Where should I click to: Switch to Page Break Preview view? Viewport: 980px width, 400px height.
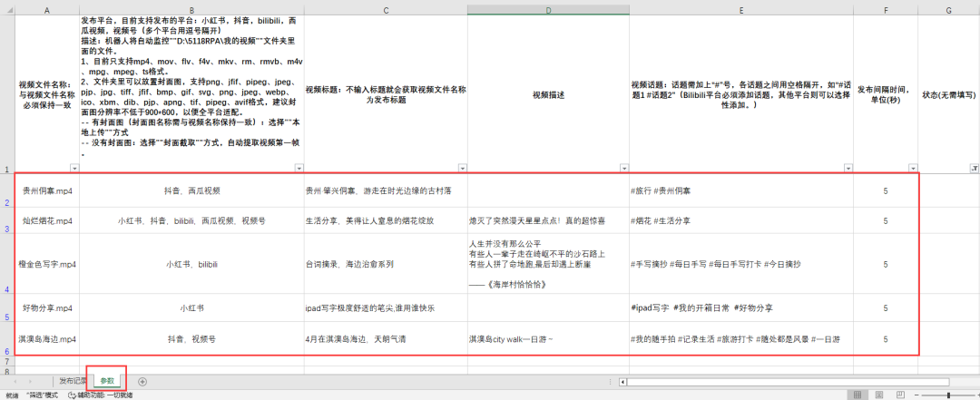pos(901,395)
